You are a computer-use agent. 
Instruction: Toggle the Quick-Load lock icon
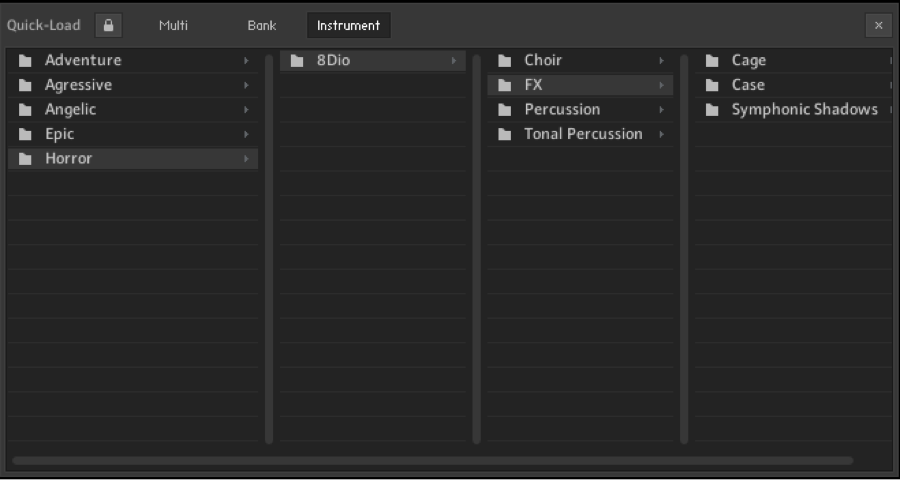[x=108, y=26]
